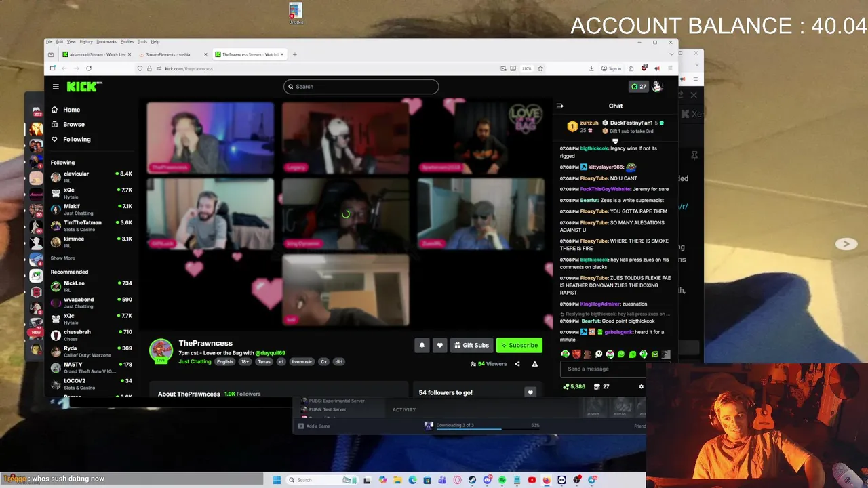868x488 pixels.
Task: Select the livemusic tag
Action: pos(302,362)
